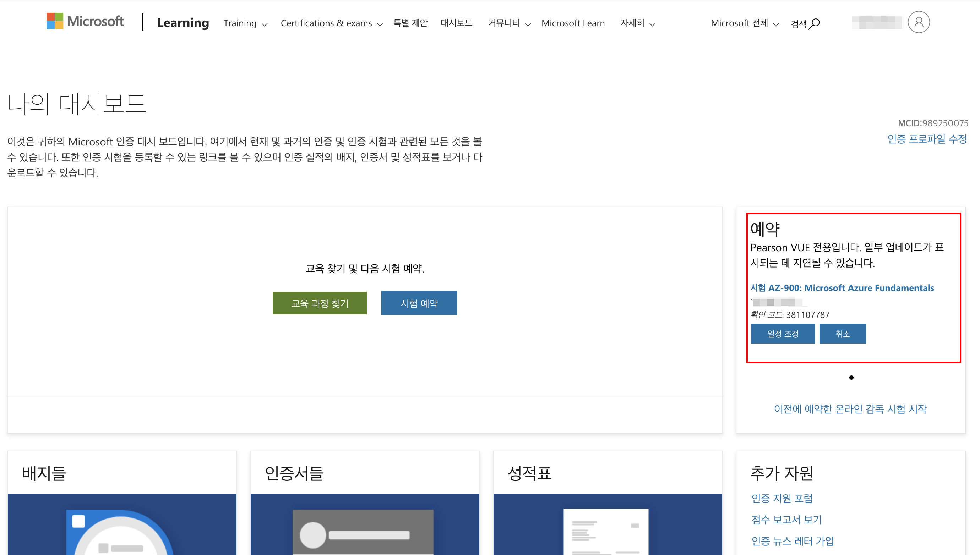The width and height of the screenshot is (980, 555).
Task: Click the 배지들 card heading
Action: (x=44, y=473)
